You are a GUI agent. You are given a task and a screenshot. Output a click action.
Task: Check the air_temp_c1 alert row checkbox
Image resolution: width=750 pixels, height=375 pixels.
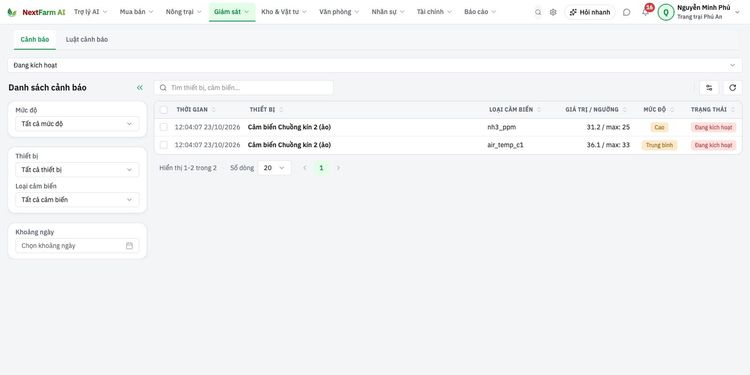point(164,145)
